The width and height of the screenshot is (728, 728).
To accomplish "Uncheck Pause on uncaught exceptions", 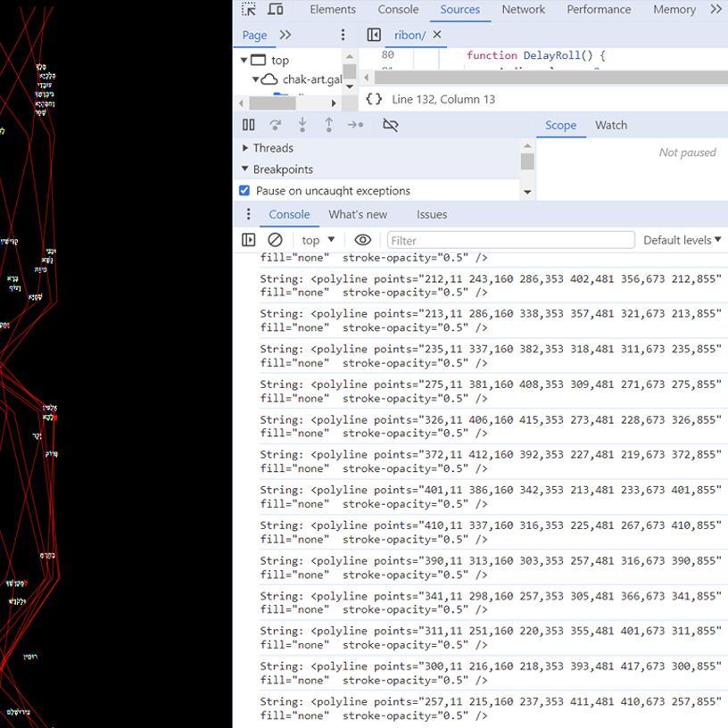I will [244, 191].
